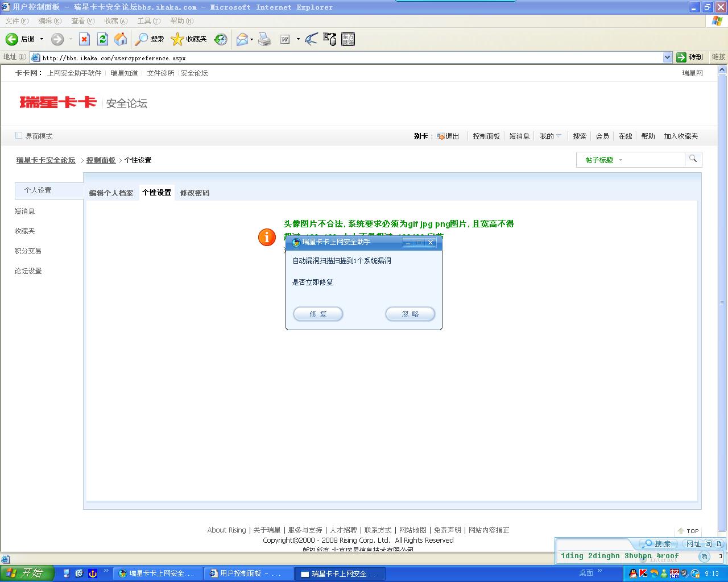Viewport: 728px width, 582px height.
Task: Open the Search magnifier toolbar button
Action: [150, 39]
